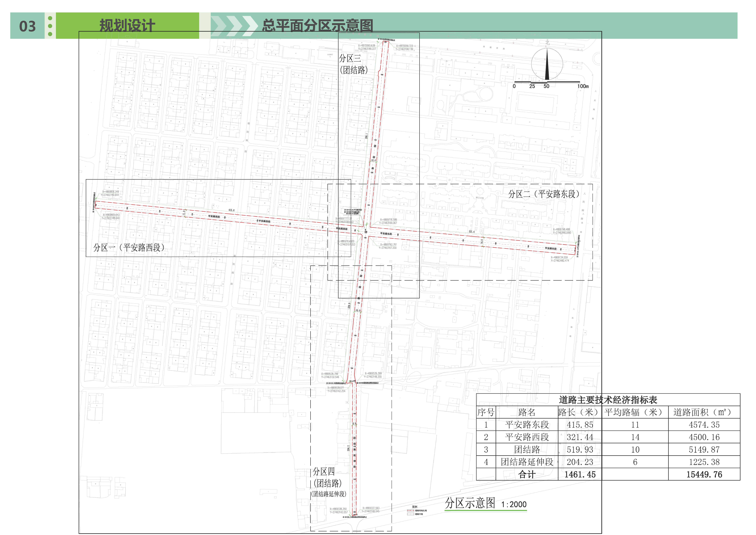The height and width of the screenshot is (535, 756).
Task: Click the 道路中线 legend symbol
Action: tap(411, 514)
